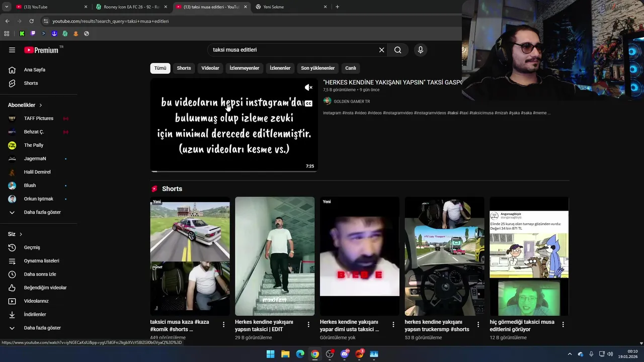Viewport: 644px width, 362px height.
Task: Click the YouTube Premium logo
Action: click(41, 50)
